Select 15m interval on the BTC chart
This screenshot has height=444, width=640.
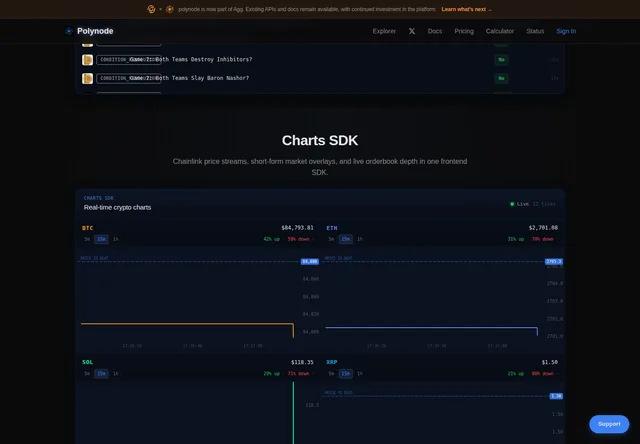click(101, 239)
